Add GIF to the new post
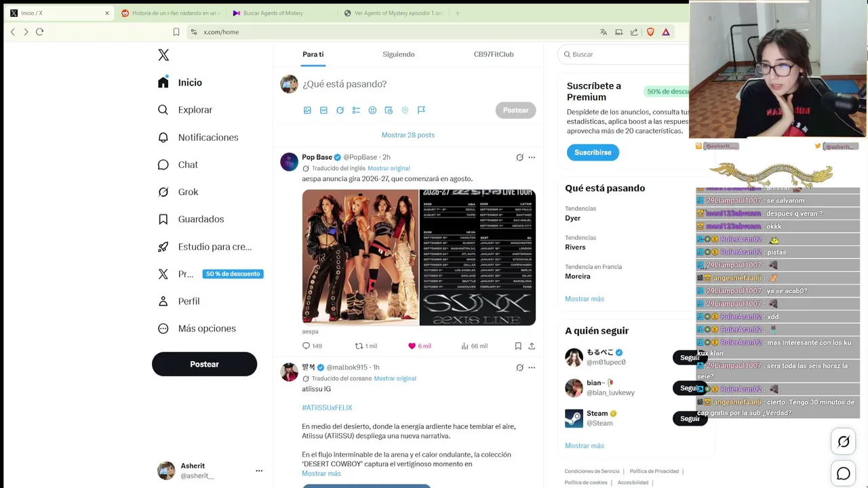This screenshot has width=868, height=488. coord(323,110)
